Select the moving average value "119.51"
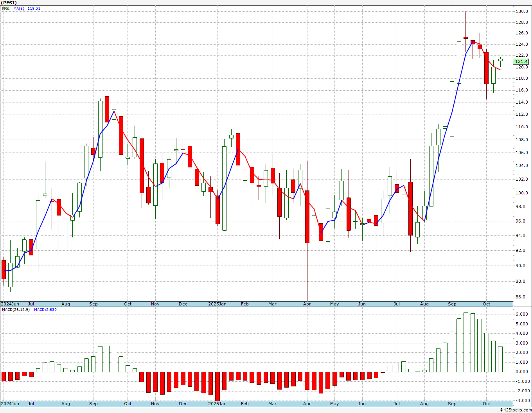Screen dimensions: 532x413 [x=34, y=8]
